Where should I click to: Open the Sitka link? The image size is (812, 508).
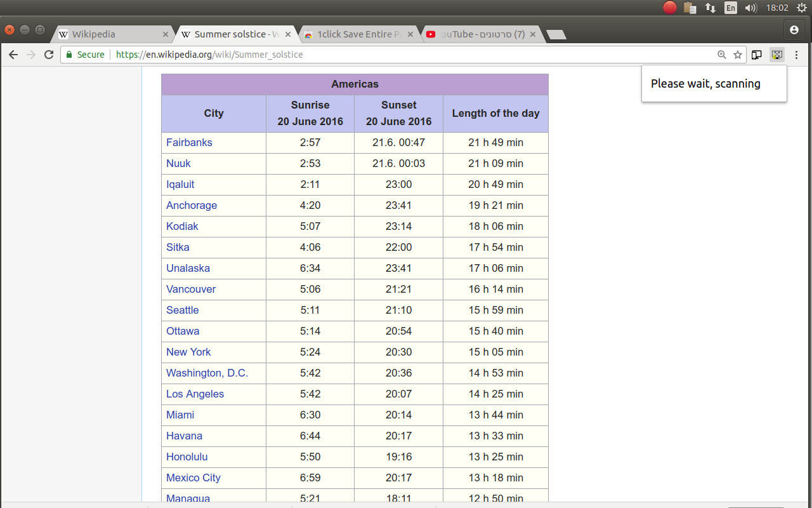pos(178,247)
